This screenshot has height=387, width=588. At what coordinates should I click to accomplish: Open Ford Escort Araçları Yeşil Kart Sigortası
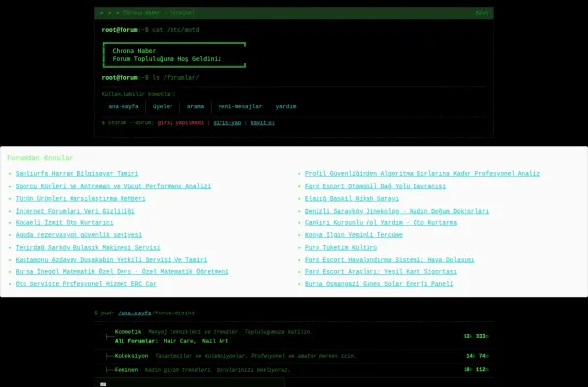click(x=380, y=271)
